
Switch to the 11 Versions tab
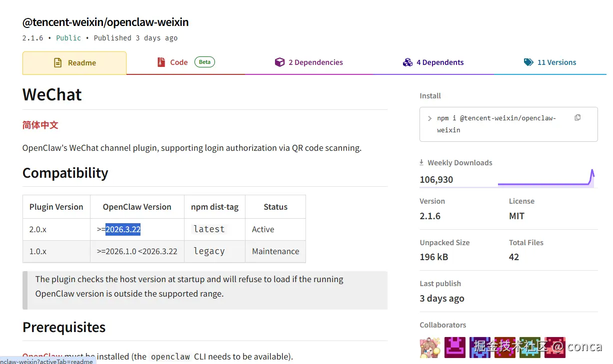[556, 62]
